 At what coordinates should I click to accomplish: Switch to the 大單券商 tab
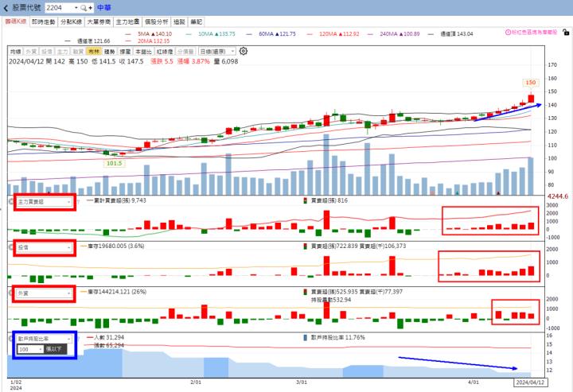click(x=99, y=22)
